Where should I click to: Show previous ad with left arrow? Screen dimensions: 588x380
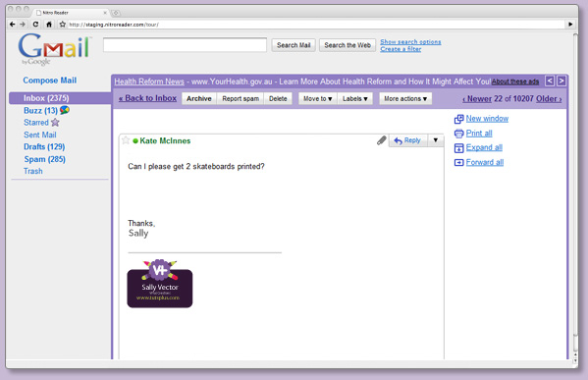(x=550, y=81)
